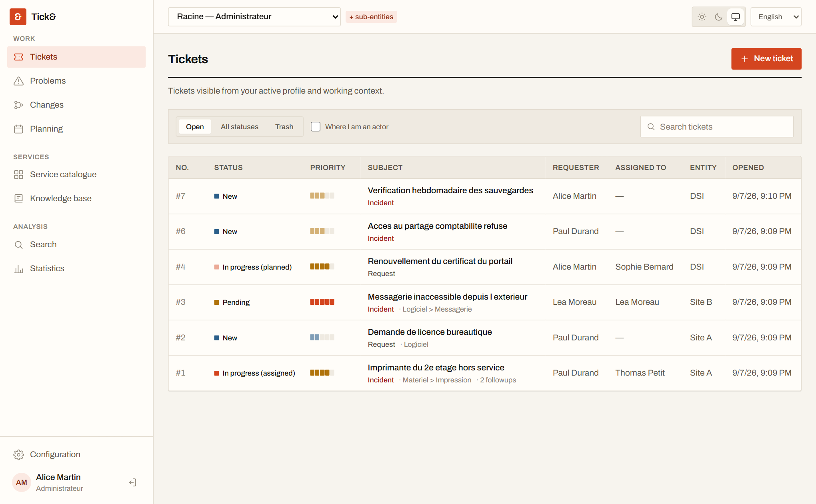Select system theme monitor icon

736,17
